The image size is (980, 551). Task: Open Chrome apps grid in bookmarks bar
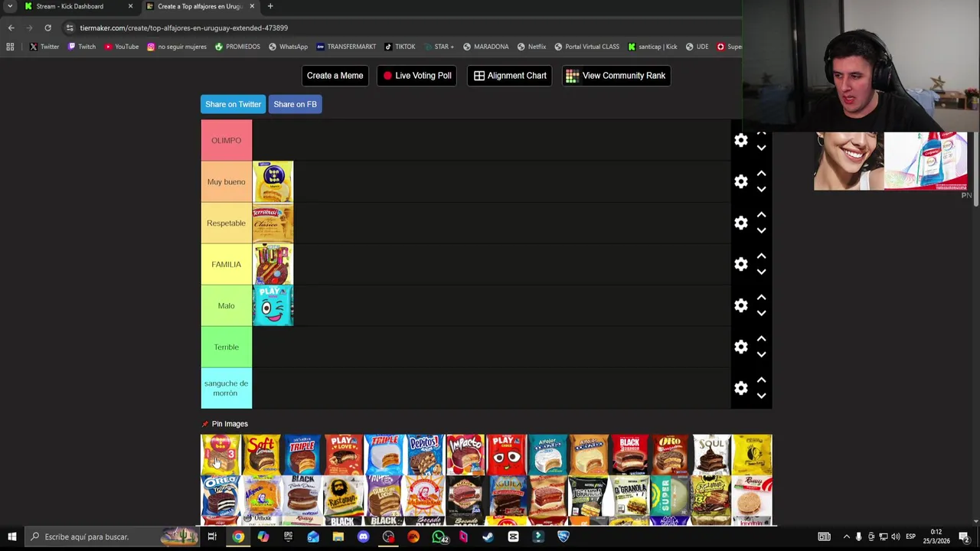[10, 47]
